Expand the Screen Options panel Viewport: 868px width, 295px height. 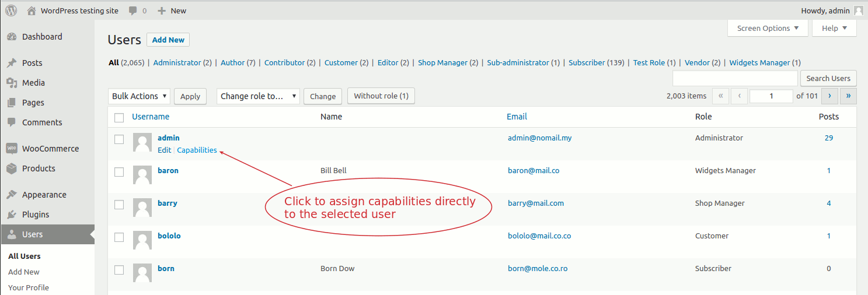pyautogui.click(x=768, y=28)
